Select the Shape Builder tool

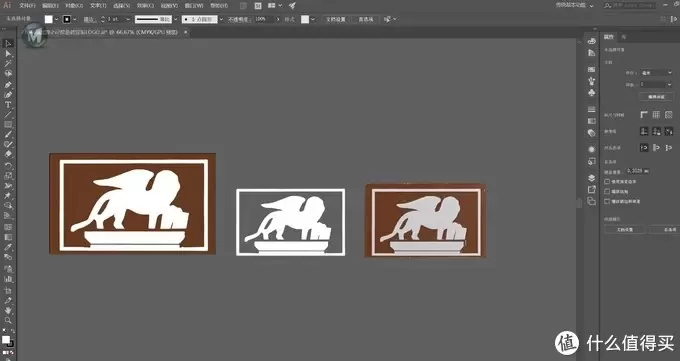click(x=8, y=206)
